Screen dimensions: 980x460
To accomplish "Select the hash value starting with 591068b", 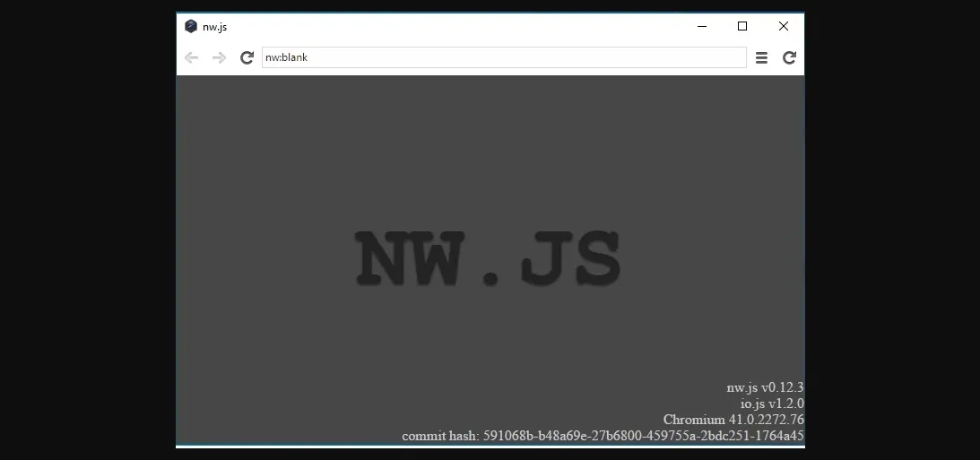I will tap(643, 437).
